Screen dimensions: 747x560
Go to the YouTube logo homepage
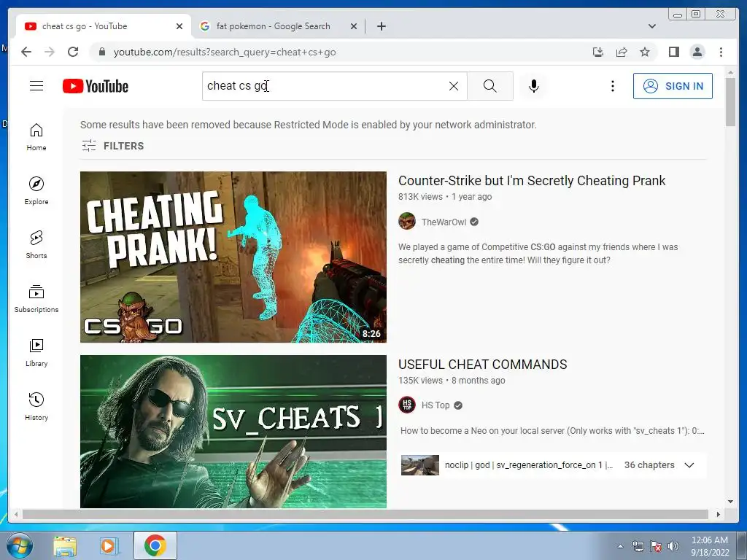96,86
